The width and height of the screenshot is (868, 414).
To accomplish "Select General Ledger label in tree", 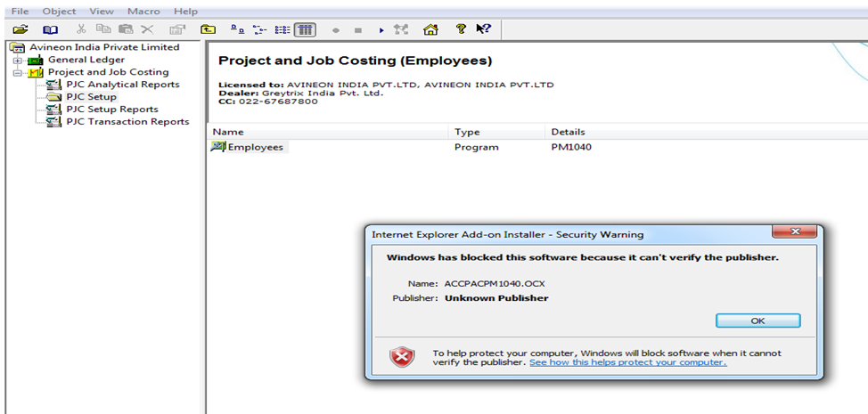I will (x=86, y=60).
